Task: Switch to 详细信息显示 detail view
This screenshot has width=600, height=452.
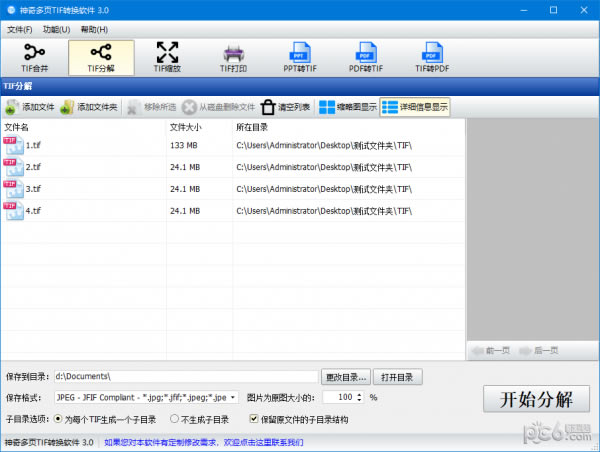Action: point(415,107)
